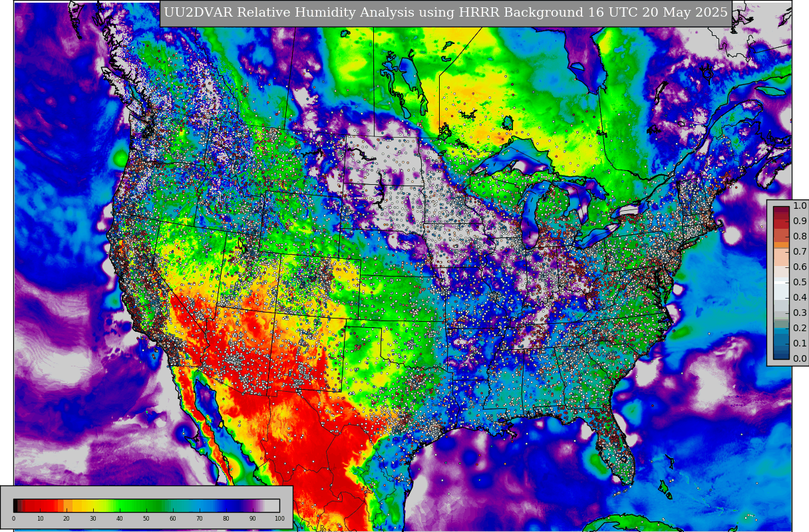Image resolution: width=809 pixels, height=532 pixels.
Task: Click the 0.7 label on vertical legend
Action: click(x=800, y=251)
